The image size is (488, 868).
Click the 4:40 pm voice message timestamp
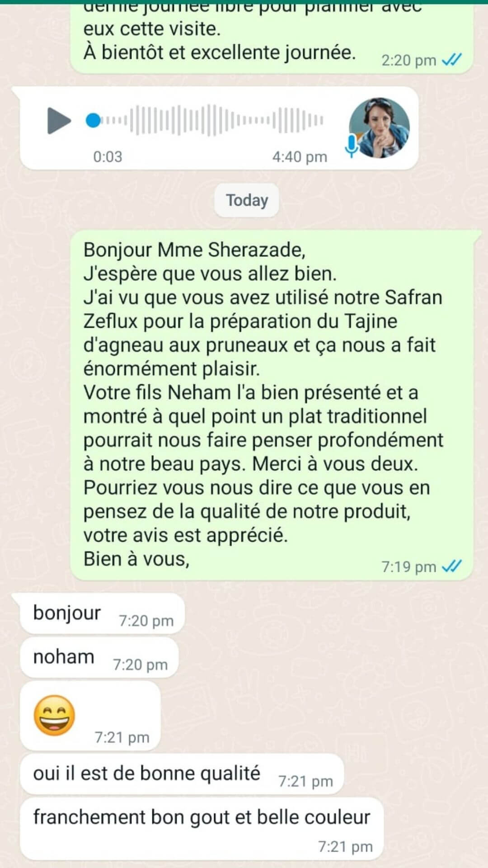click(300, 157)
